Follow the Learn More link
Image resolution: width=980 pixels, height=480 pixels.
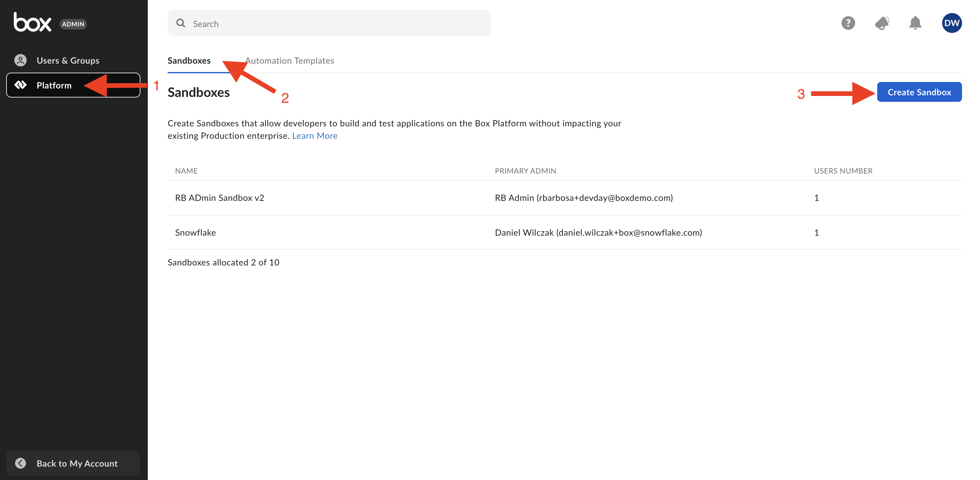tap(315, 136)
